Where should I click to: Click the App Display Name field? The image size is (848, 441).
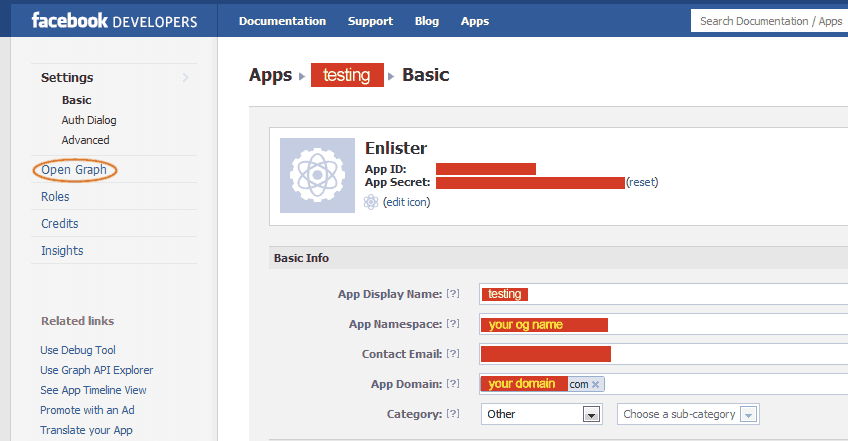point(664,294)
